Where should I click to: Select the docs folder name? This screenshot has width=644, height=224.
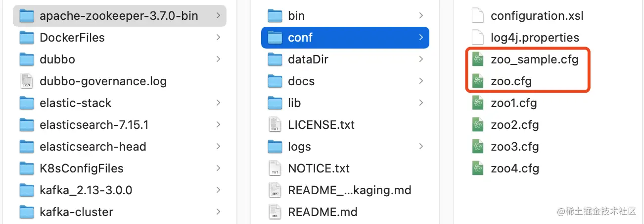pyautogui.click(x=301, y=81)
